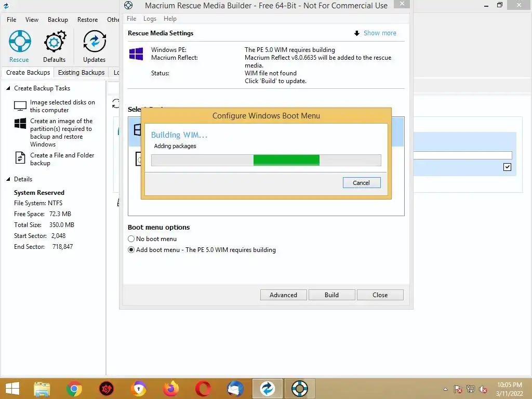Click the Action Center flag tray icon
532x399 pixels.
pyautogui.click(x=458, y=389)
